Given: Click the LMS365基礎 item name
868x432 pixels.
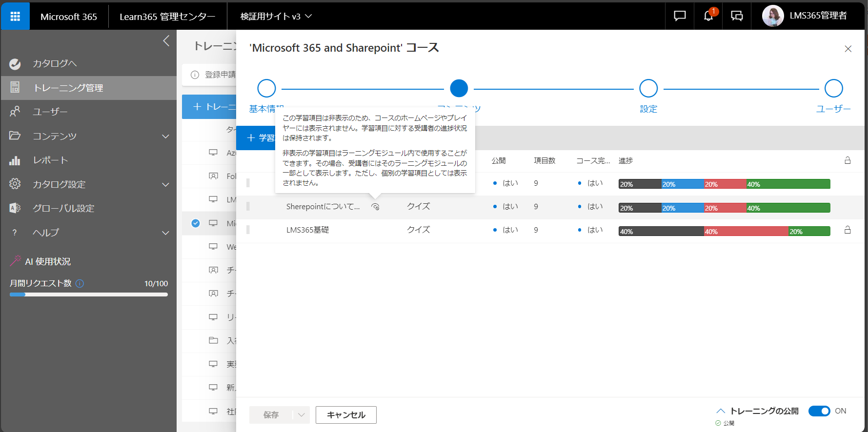Looking at the screenshot, I should tap(308, 230).
